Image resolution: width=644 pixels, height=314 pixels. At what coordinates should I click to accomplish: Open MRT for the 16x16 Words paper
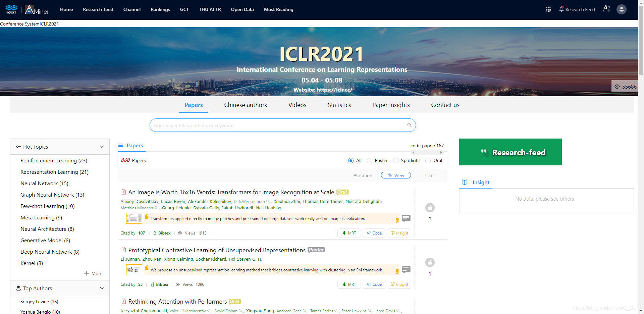[x=349, y=233]
